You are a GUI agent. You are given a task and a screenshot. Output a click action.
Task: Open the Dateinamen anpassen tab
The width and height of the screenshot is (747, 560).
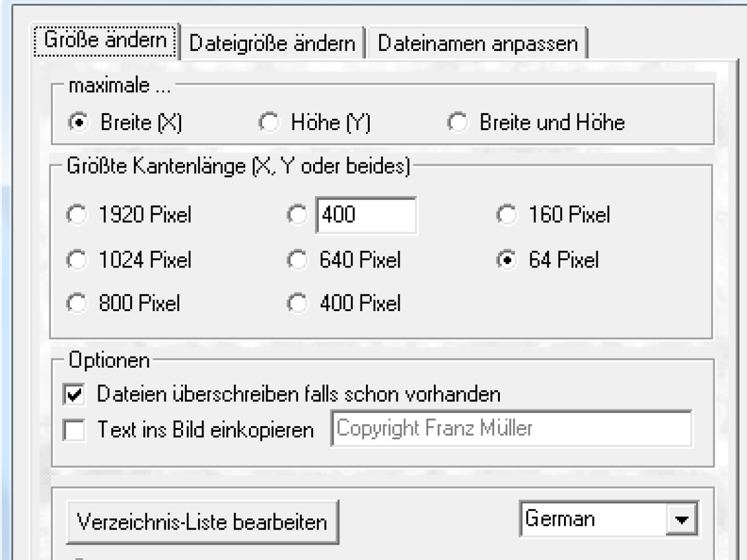point(477,44)
